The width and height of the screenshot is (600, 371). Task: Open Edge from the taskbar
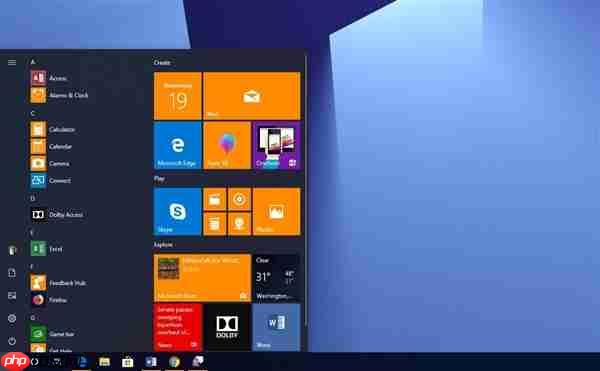click(x=82, y=362)
